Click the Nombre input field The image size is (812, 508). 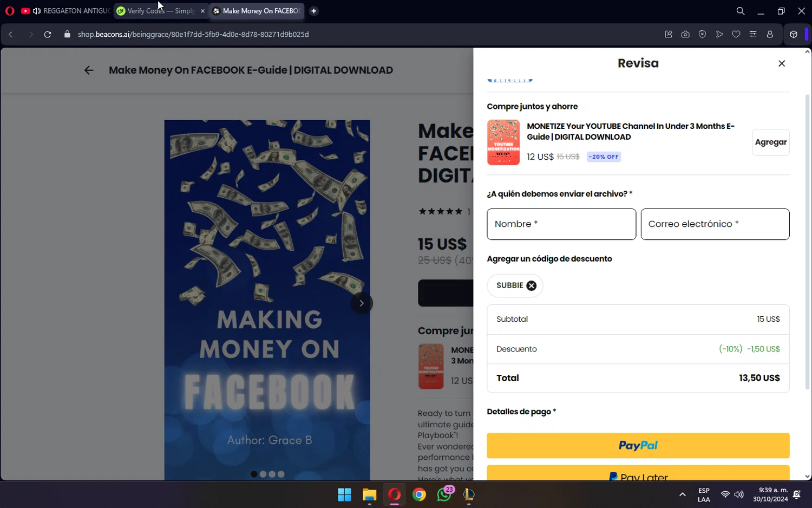click(x=561, y=224)
